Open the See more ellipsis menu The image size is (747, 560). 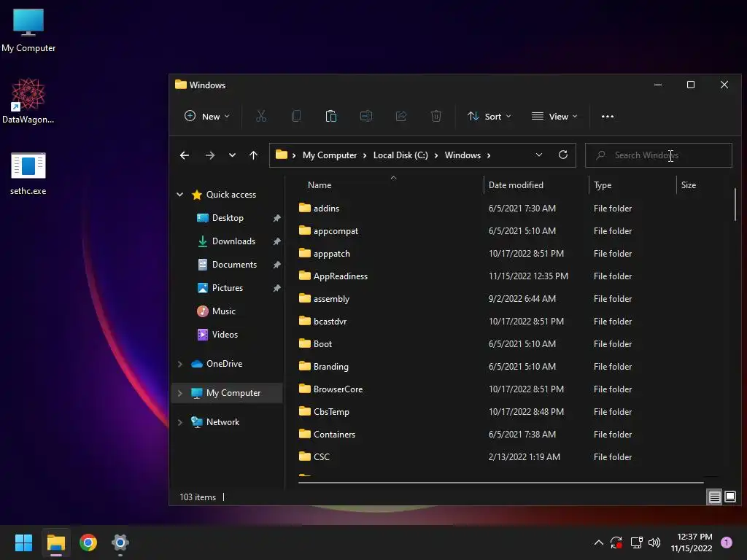(608, 116)
